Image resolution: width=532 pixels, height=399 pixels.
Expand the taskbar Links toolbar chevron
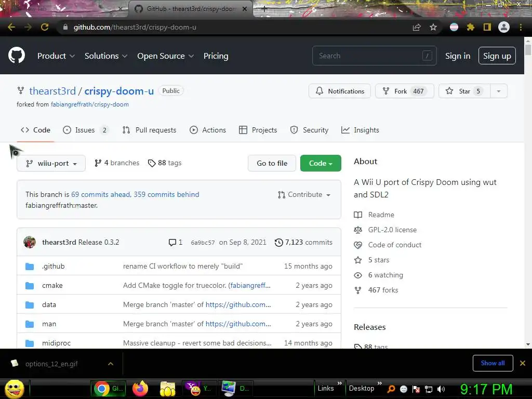(340, 383)
